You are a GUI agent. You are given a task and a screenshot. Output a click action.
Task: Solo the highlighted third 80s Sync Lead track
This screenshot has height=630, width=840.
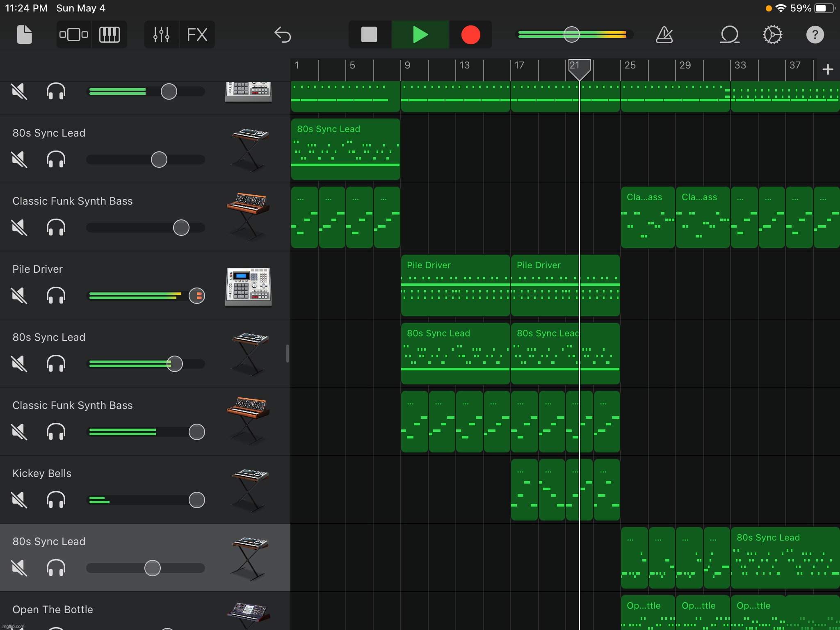[56, 568]
